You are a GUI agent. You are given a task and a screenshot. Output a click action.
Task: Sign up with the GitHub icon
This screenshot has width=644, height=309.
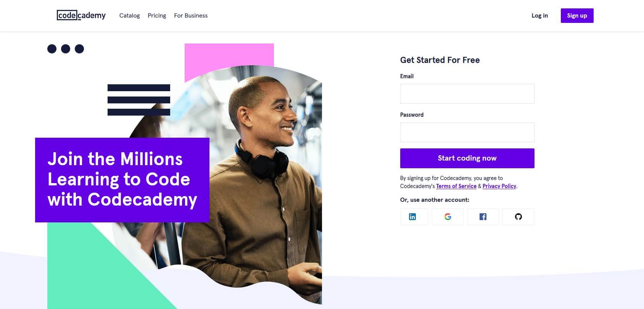coord(518,216)
